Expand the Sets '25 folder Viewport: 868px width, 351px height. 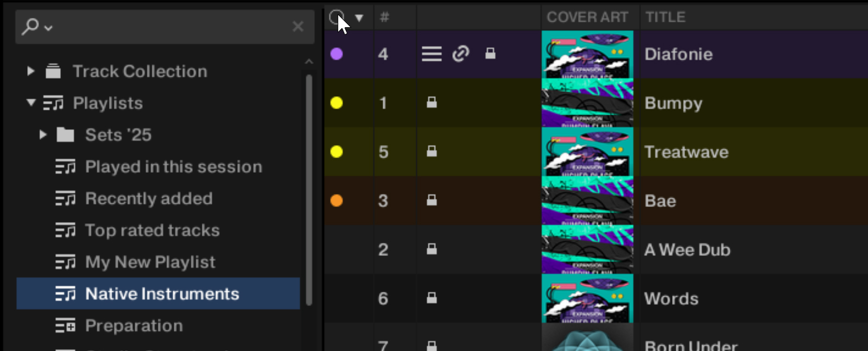[x=43, y=134]
